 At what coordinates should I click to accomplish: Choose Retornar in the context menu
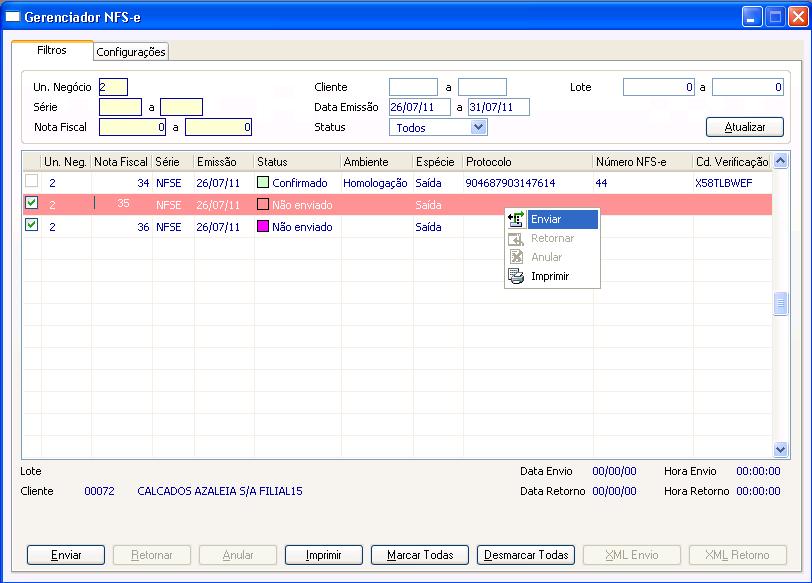tap(552, 239)
